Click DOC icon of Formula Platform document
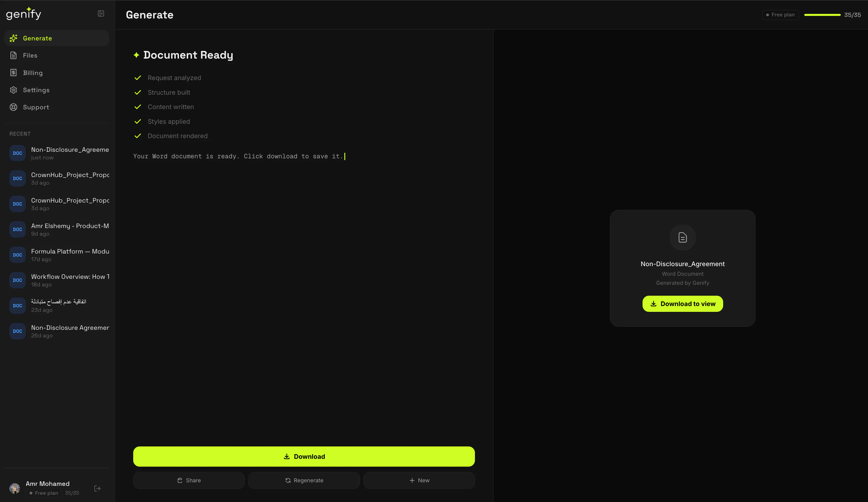Image resolution: width=868 pixels, height=502 pixels. coord(17,255)
